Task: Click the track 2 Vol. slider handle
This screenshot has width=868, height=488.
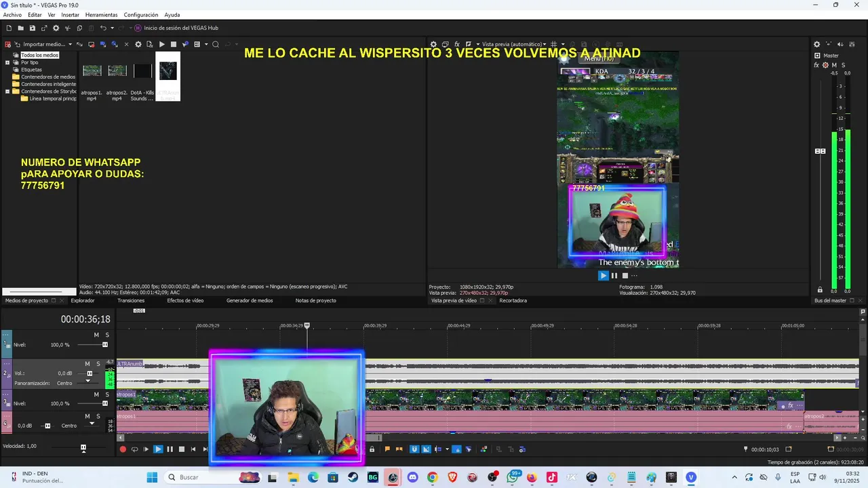Action: [x=90, y=373]
